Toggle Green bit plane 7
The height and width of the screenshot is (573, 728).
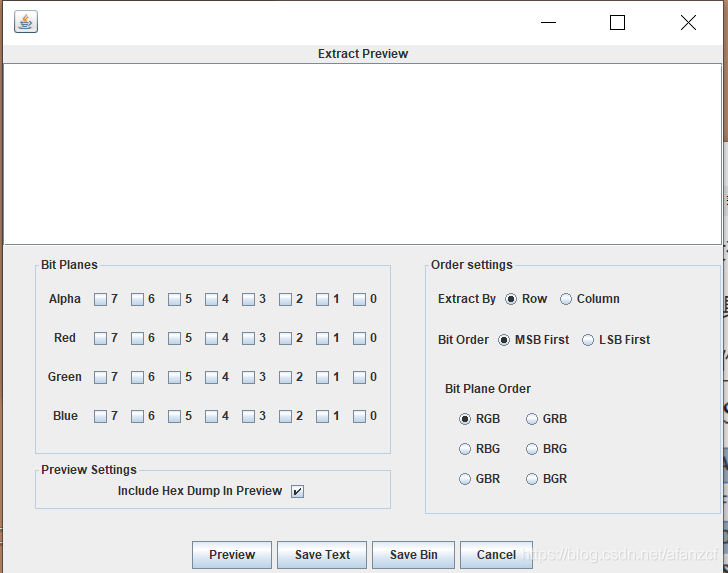100,378
